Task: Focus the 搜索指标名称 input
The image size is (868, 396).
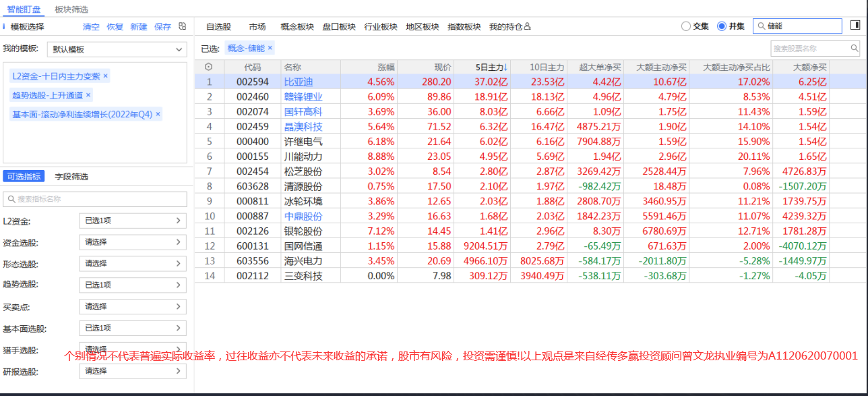Action: click(95, 199)
